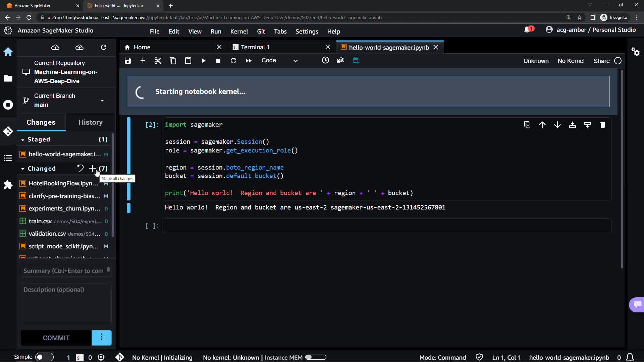Open the Kernel menu
Viewport: 644px width, 362px height.
pos(239,32)
